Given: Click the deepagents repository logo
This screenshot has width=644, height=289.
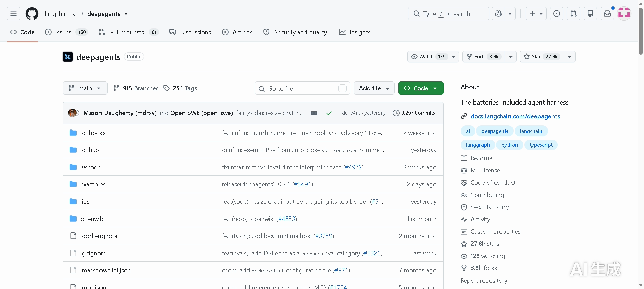Looking at the screenshot, I should click(68, 57).
